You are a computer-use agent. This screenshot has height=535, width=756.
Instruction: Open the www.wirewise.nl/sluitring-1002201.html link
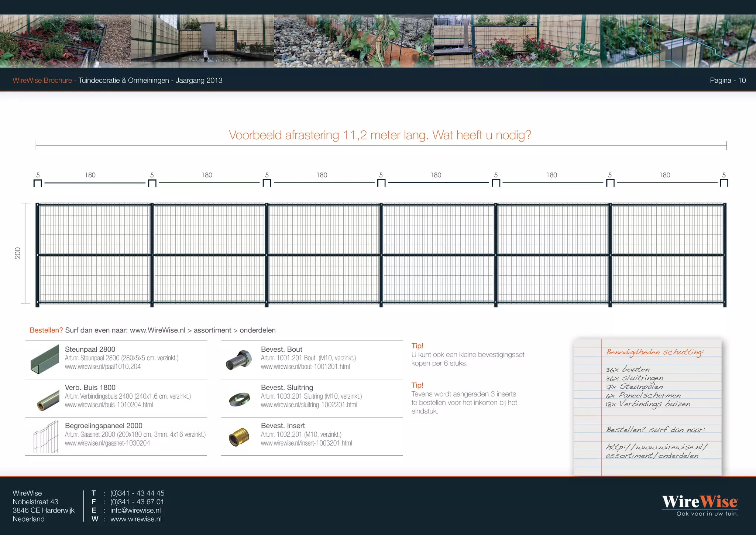point(309,405)
